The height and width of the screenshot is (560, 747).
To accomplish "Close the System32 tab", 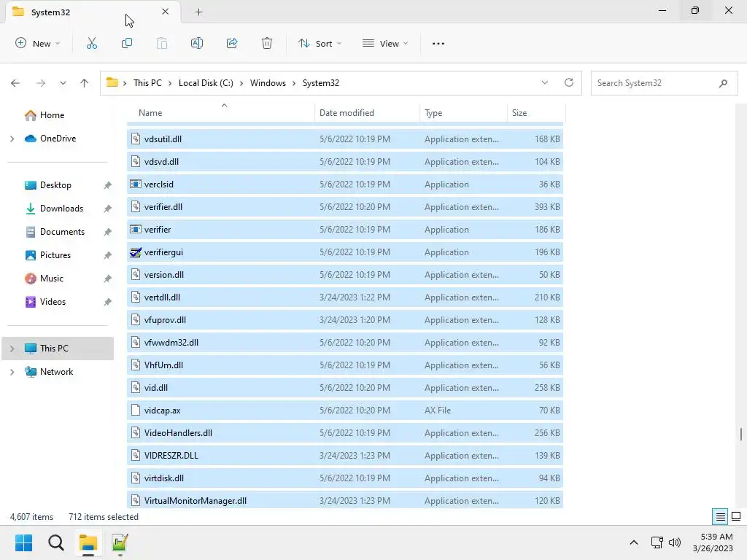I will (x=166, y=12).
